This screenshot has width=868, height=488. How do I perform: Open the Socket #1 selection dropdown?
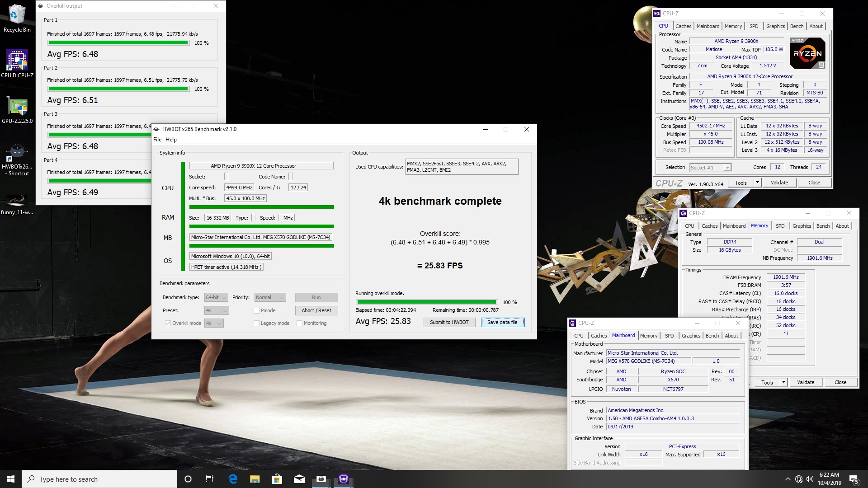[x=710, y=167]
